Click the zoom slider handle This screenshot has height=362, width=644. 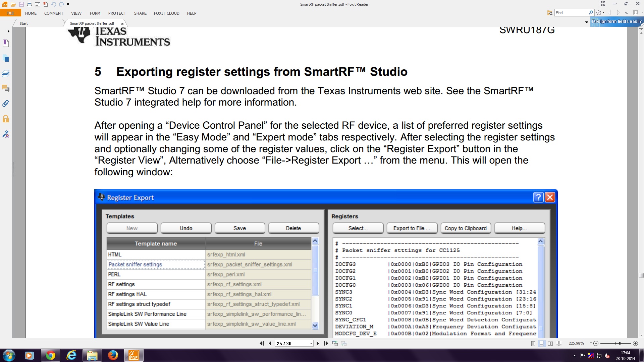tap(620, 343)
